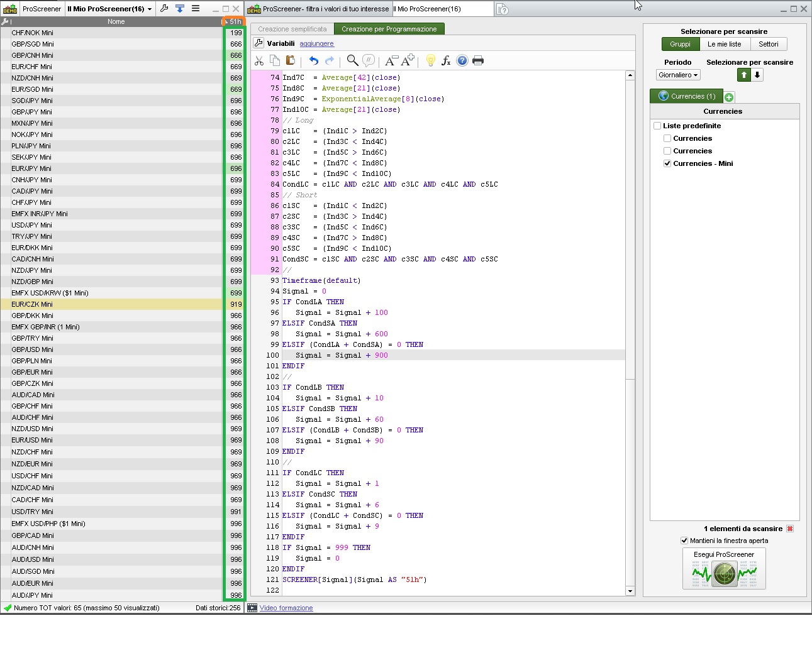Image resolution: width=812 pixels, height=648 pixels.
Task: Click the green plus to add list
Action: tap(729, 97)
